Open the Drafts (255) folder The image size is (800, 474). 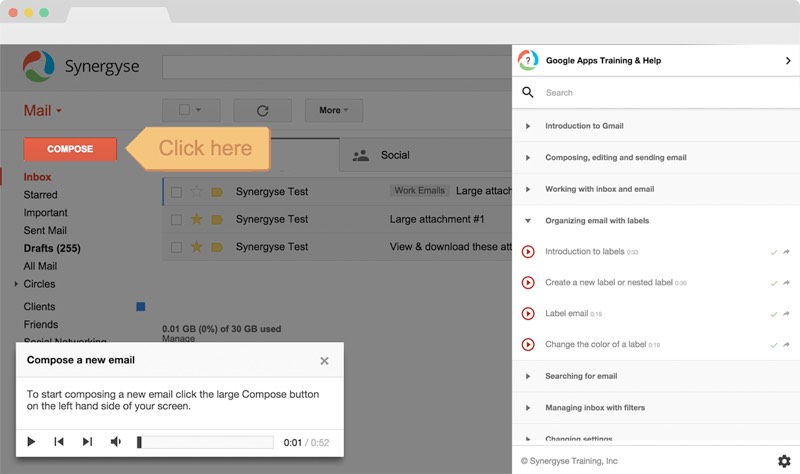pyautogui.click(x=52, y=248)
